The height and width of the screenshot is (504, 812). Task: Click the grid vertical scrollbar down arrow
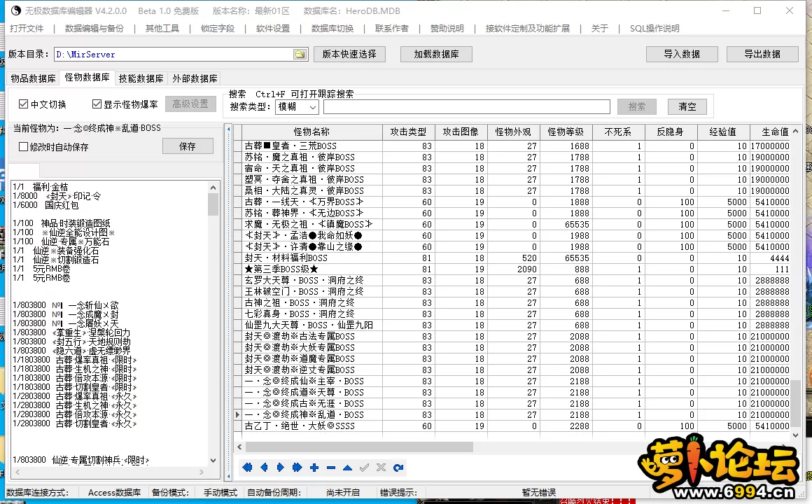[x=795, y=435]
